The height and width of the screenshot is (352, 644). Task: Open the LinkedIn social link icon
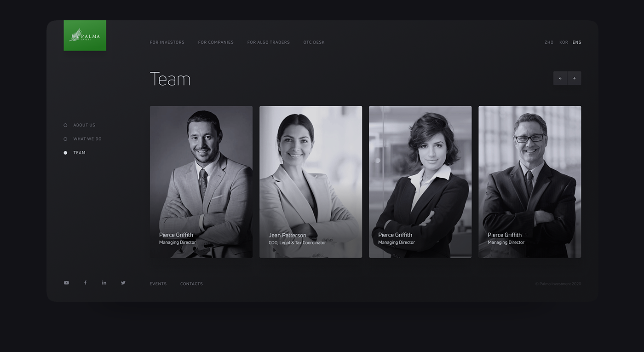[104, 283]
